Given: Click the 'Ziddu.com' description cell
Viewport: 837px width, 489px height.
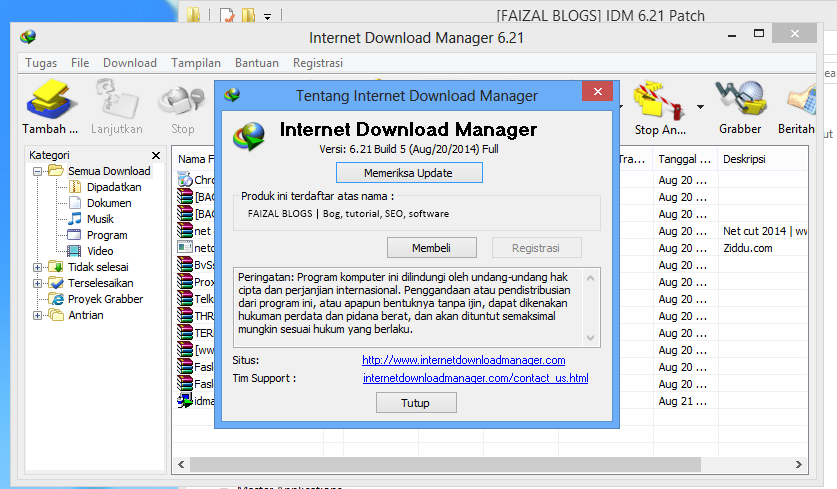Looking at the screenshot, I should 748,248.
